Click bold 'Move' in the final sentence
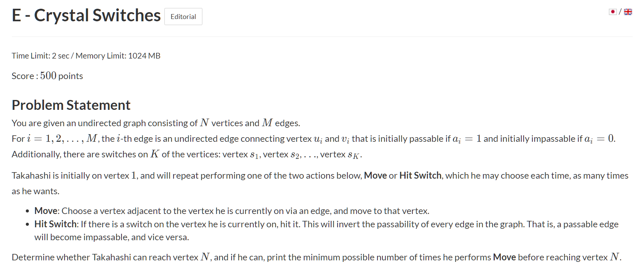The image size is (644, 271). tap(504, 257)
